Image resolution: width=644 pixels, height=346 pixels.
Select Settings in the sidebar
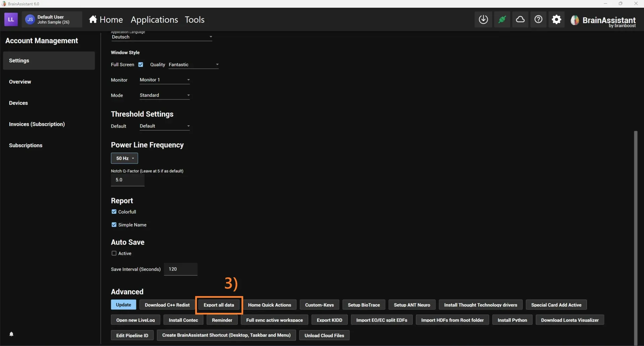point(49,61)
